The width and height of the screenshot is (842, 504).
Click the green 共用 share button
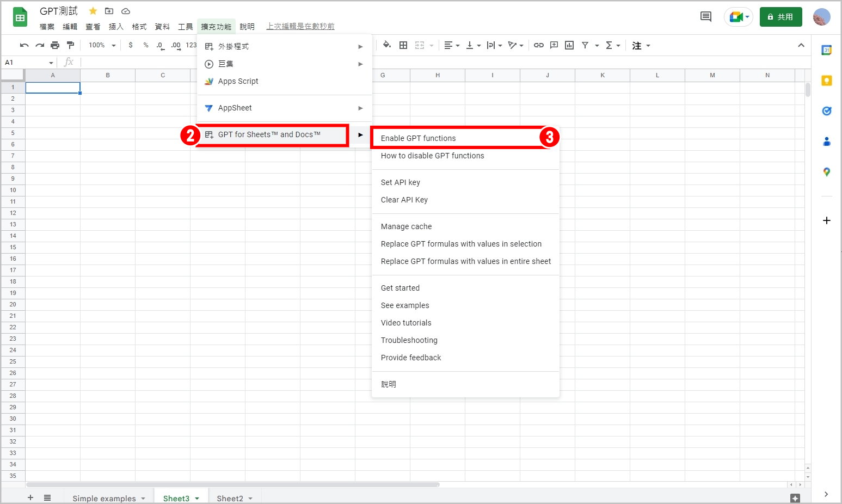(x=781, y=17)
